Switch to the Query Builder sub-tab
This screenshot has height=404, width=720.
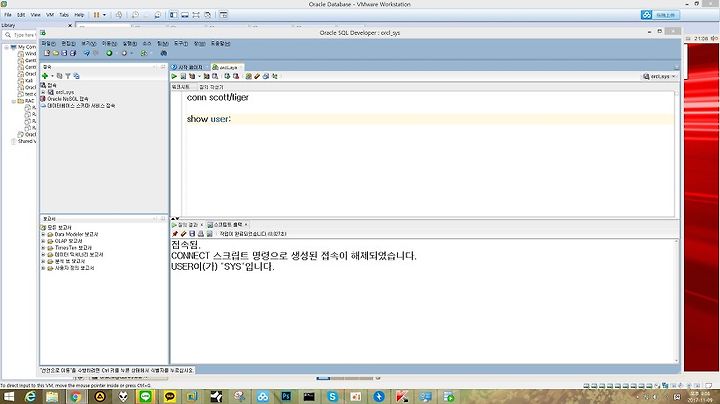[x=211, y=87]
